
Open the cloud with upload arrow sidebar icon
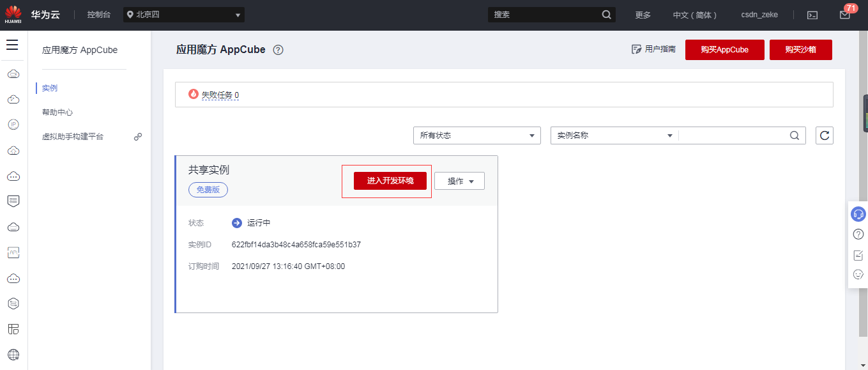click(x=13, y=150)
